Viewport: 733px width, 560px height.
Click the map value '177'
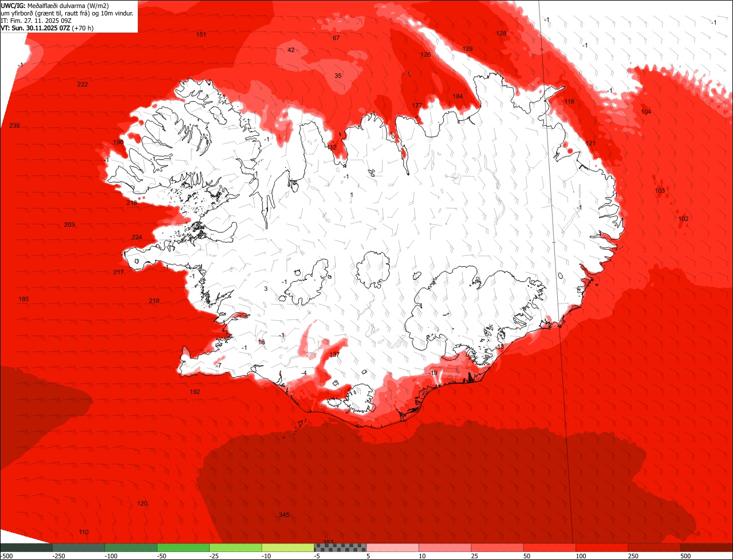point(417,105)
